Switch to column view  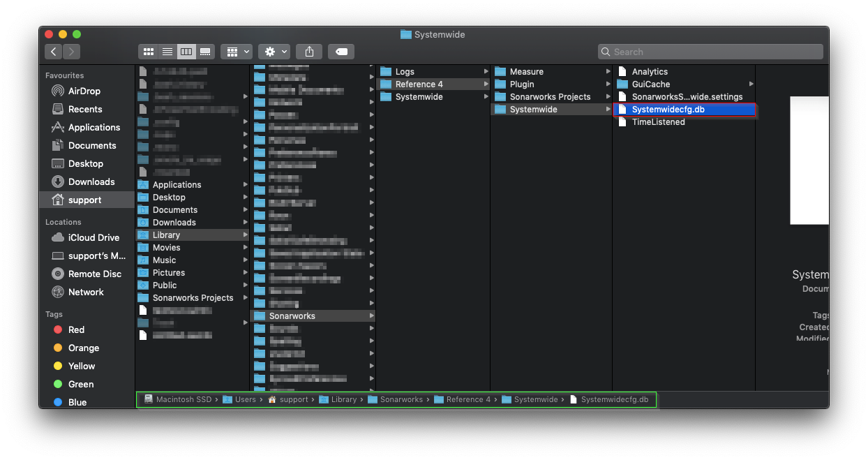point(186,52)
